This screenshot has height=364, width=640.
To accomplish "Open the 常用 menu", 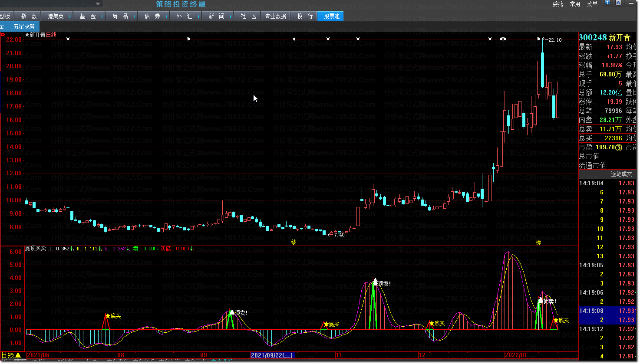I will [x=575, y=4].
